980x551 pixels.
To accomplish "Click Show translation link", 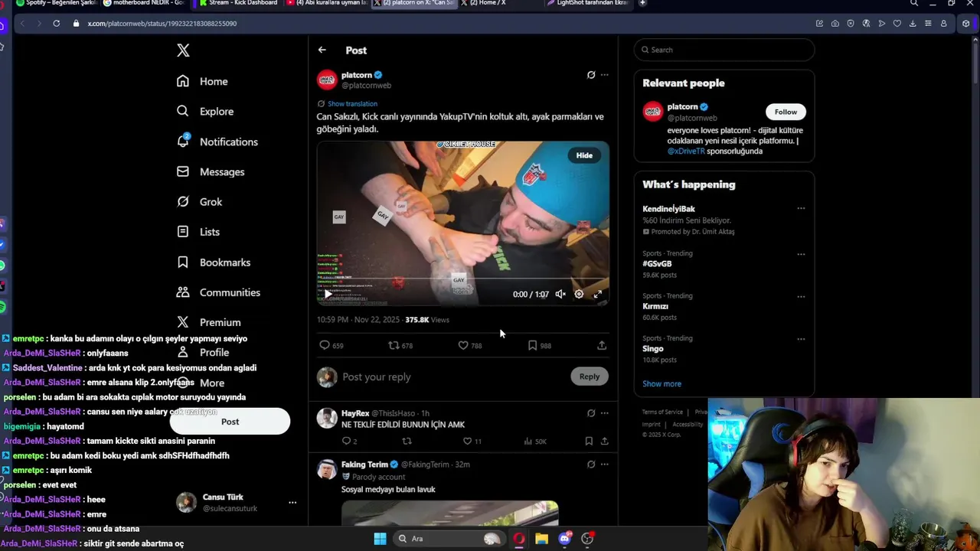I will 352,103.
